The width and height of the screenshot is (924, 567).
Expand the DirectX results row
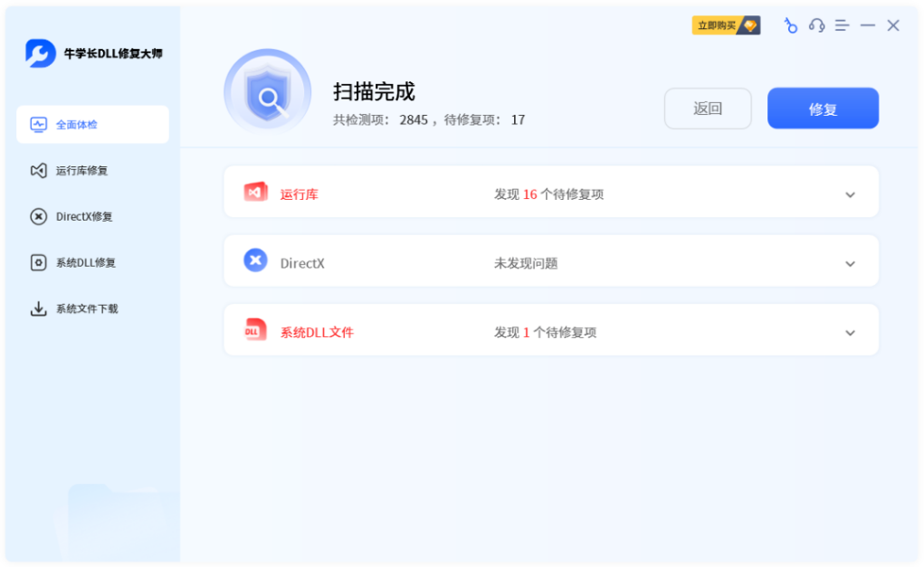pos(849,263)
